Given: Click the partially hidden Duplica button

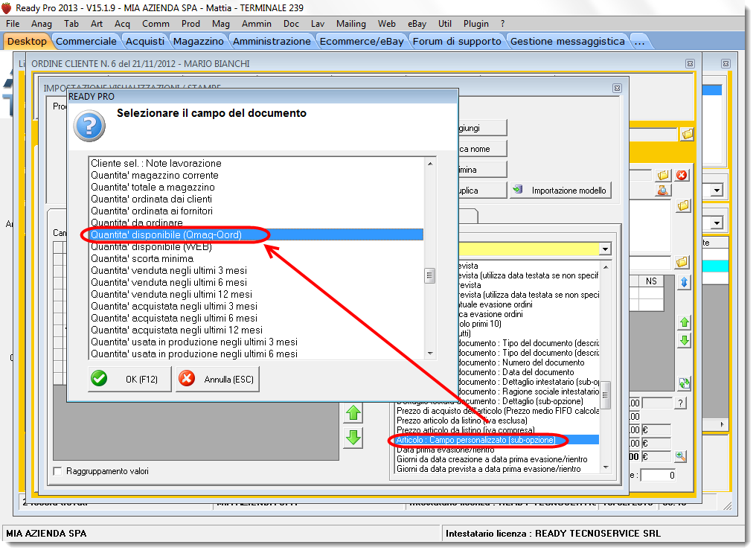Looking at the screenshot, I should [x=482, y=190].
